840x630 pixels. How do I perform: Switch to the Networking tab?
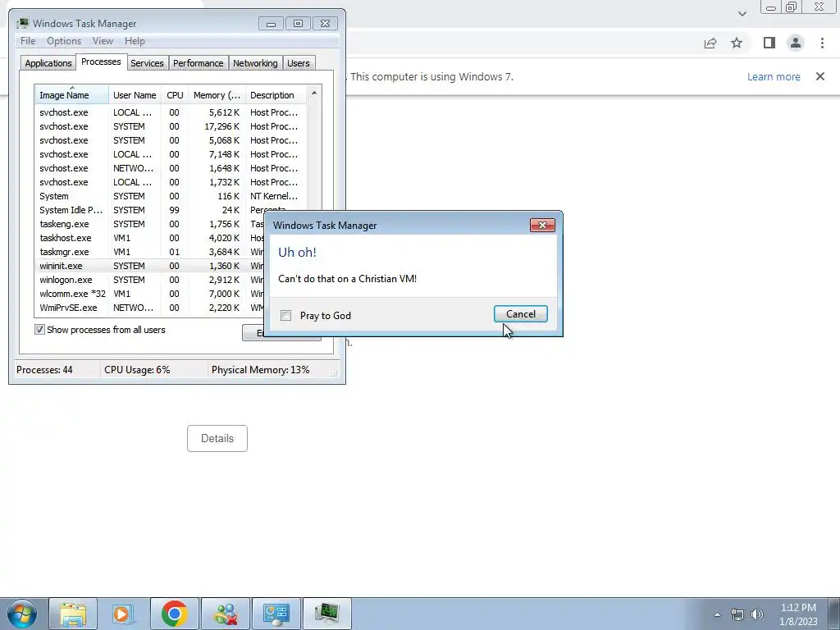click(255, 63)
